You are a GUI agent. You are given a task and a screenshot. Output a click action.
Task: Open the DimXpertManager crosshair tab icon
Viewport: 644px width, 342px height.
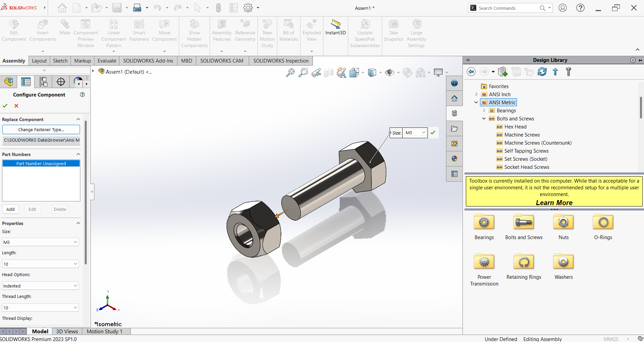[x=61, y=82]
